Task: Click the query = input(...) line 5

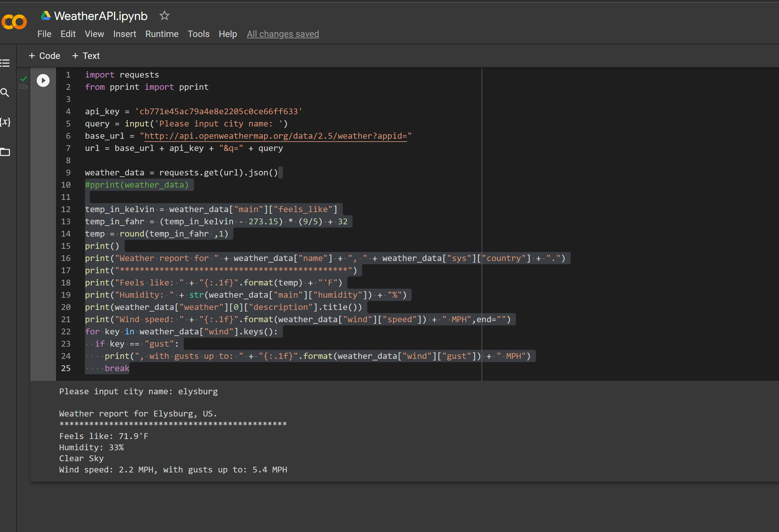Action: coord(186,124)
